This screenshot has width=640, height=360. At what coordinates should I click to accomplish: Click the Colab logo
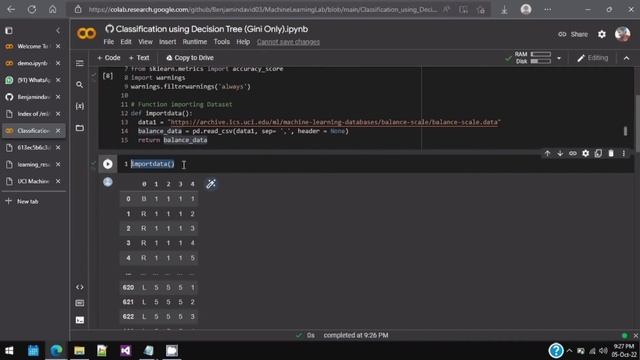[87, 33]
